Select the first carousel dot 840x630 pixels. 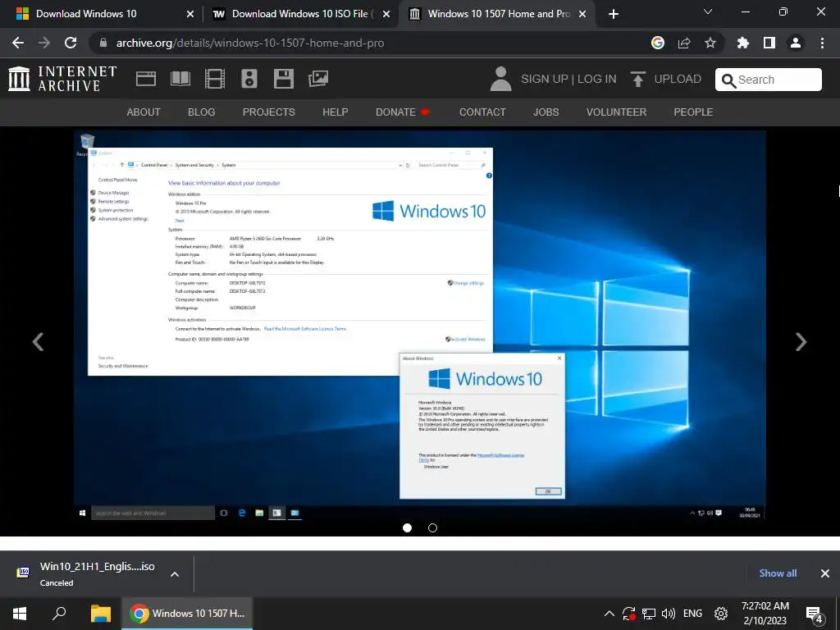click(407, 528)
